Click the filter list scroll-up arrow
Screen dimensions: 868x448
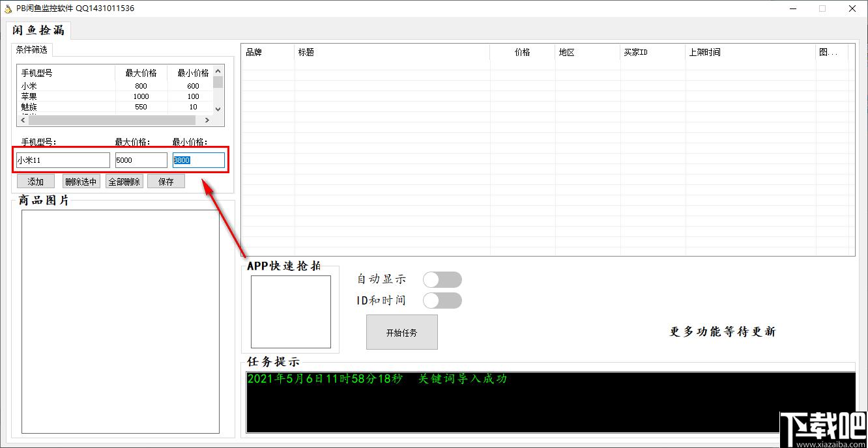click(218, 70)
